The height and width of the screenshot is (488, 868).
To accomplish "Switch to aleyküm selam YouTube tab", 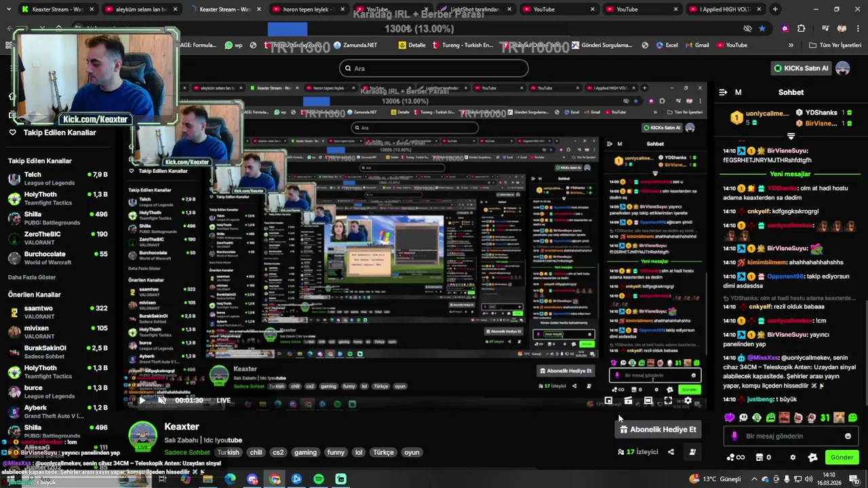I will pos(141,9).
